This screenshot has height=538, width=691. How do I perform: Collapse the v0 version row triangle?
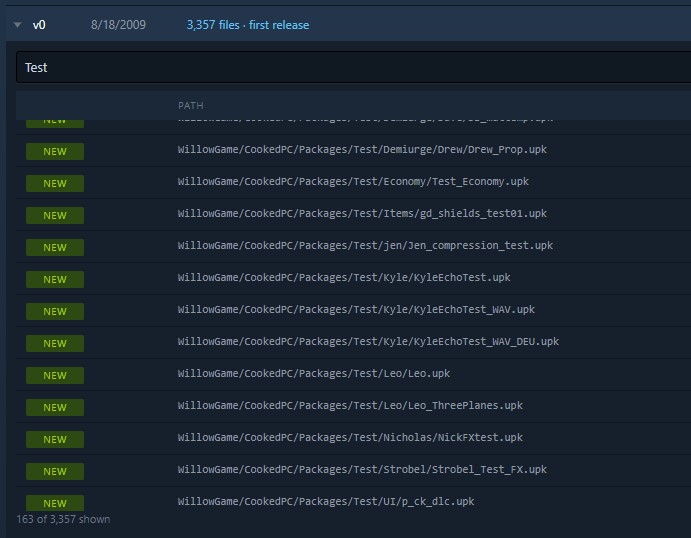pos(18,25)
